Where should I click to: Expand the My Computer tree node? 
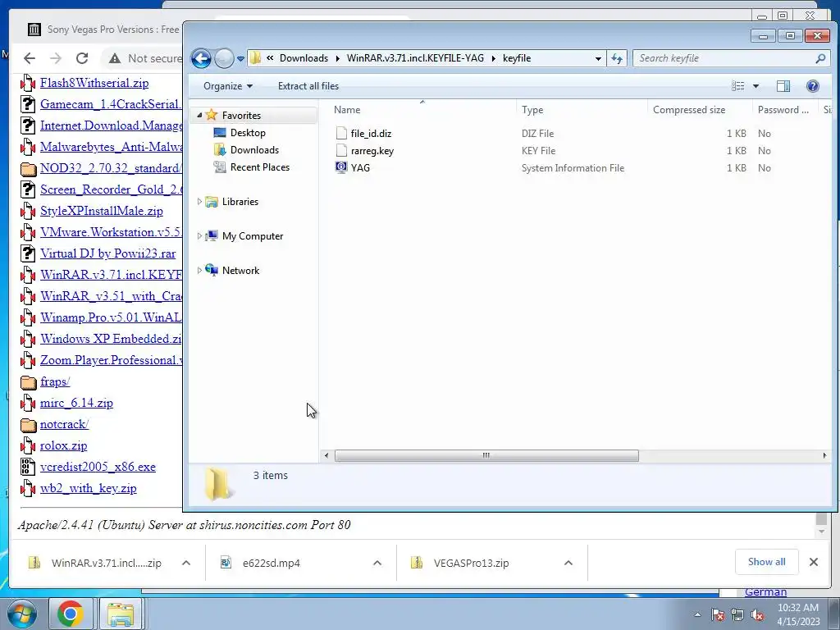point(199,235)
